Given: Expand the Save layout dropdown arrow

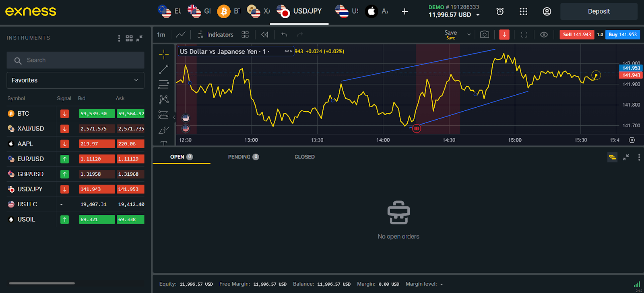Looking at the screenshot, I should coord(469,35).
